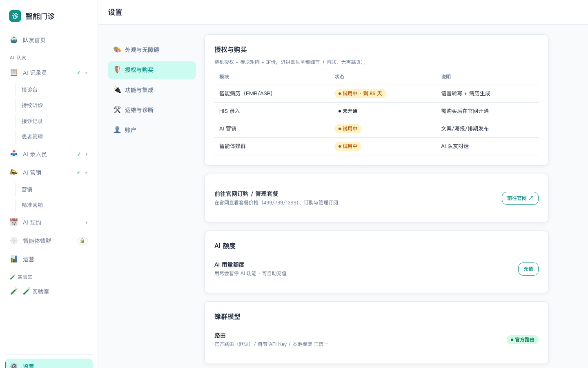Click the 智能门诊 logo icon
The height and width of the screenshot is (368, 588).
click(15, 16)
